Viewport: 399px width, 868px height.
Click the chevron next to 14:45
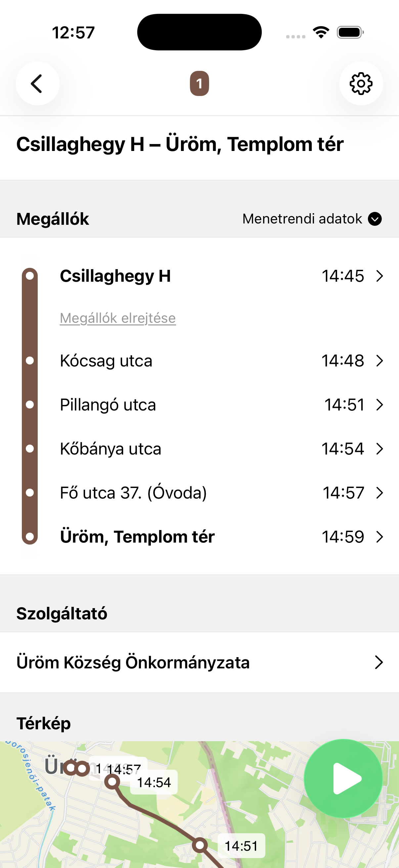tap(379, 276)
